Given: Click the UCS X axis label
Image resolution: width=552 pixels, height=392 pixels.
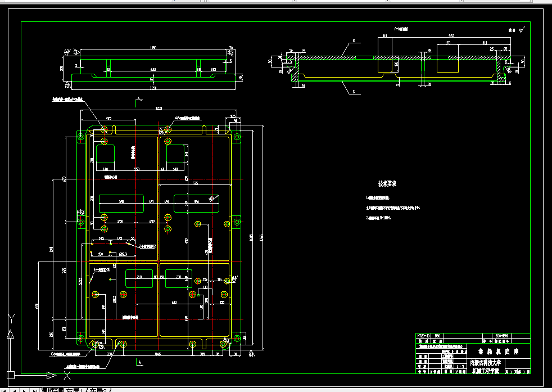Looking at the screenshot, I should click(67, 376).
